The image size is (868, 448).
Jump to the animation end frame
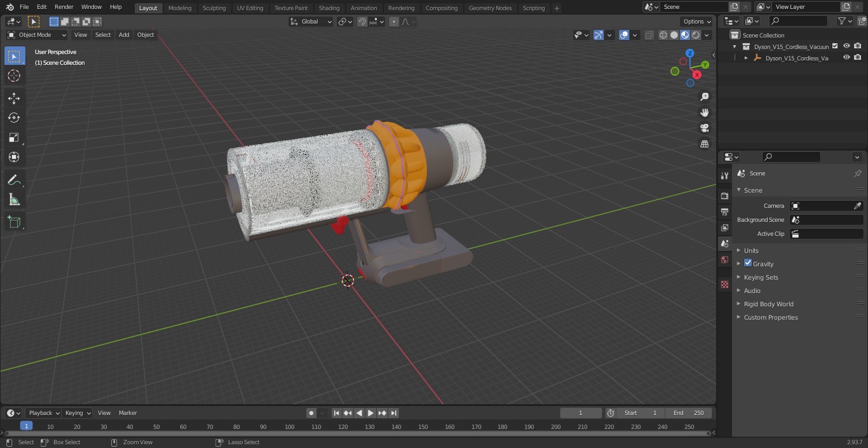[x=394, y=413]
